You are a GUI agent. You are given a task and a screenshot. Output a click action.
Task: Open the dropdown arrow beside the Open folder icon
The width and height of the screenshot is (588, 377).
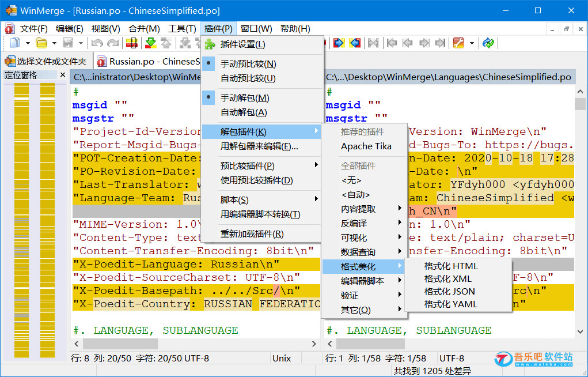coord(54,43)
